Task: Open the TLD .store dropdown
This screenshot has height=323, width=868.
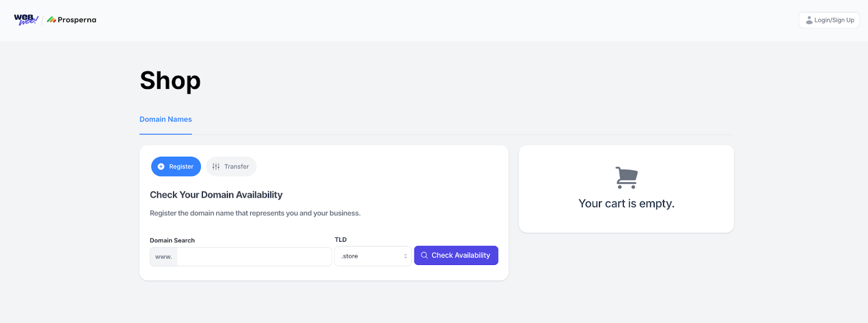Action: tap(373, 256)
